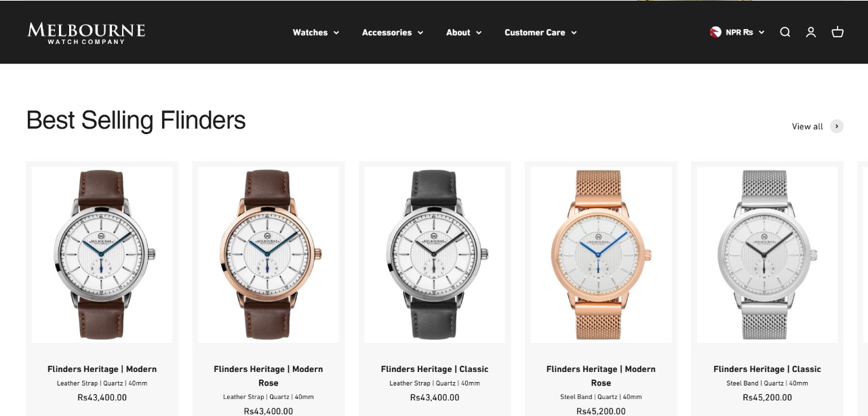Viewport: 868px width, 416px height.
Task: Open the About menu
Action: [464, 33]
